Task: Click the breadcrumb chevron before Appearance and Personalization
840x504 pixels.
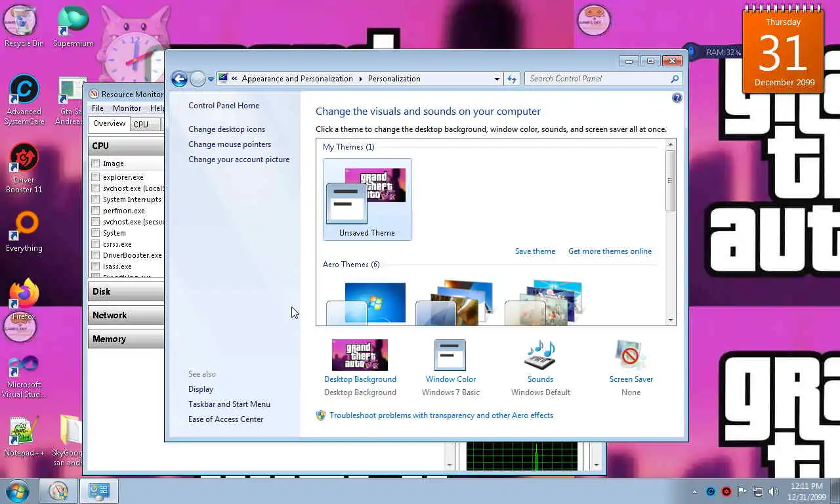Action: point(234,79)
